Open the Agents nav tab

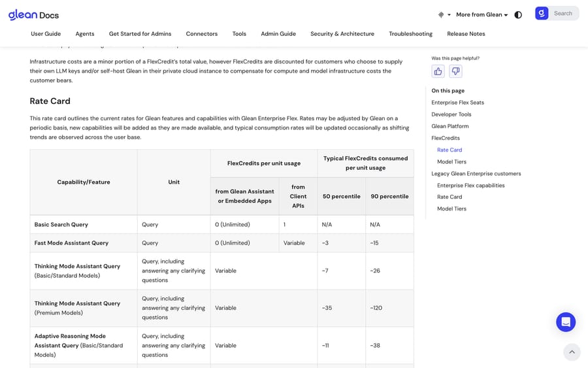click(85, 34)
